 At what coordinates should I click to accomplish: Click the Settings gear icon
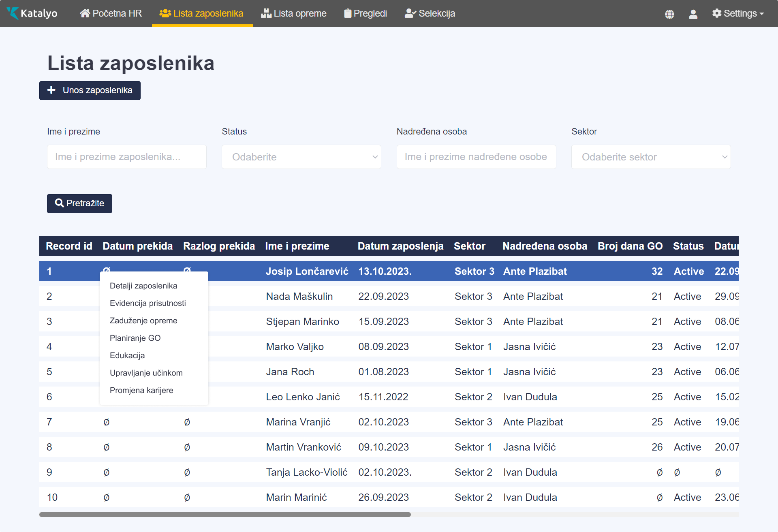(717, 13)
